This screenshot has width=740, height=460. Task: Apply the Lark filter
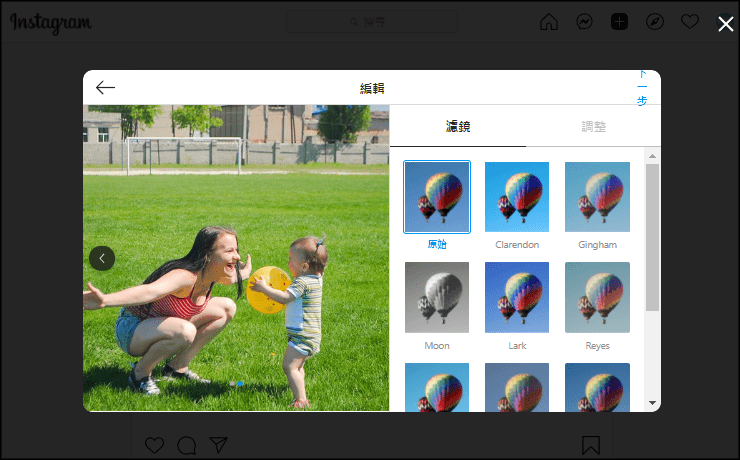(517, 297)
